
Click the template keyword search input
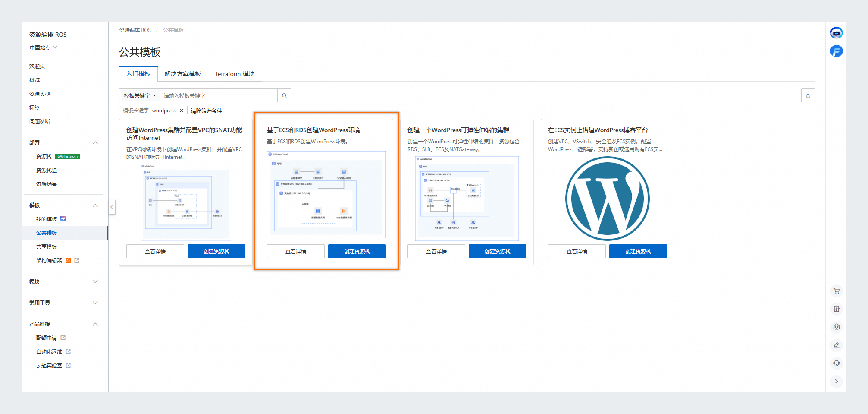pyautogui.click(x=219, y=95)
